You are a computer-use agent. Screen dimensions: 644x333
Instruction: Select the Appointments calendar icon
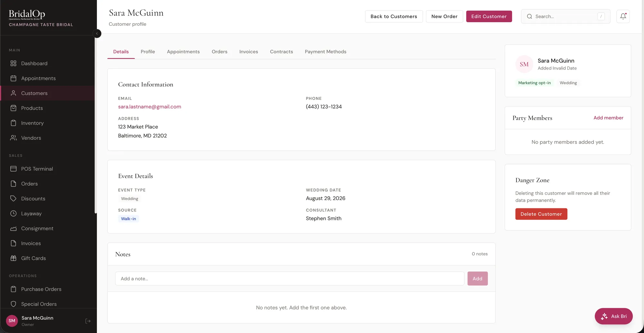coord(13,78)
